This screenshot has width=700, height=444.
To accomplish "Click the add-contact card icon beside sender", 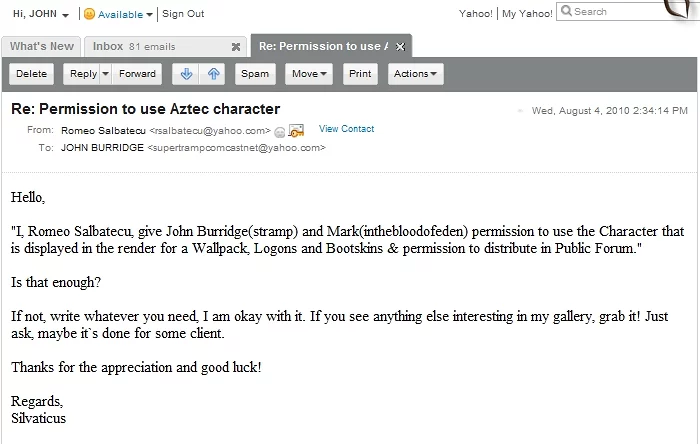I will [x=296, y=131].
